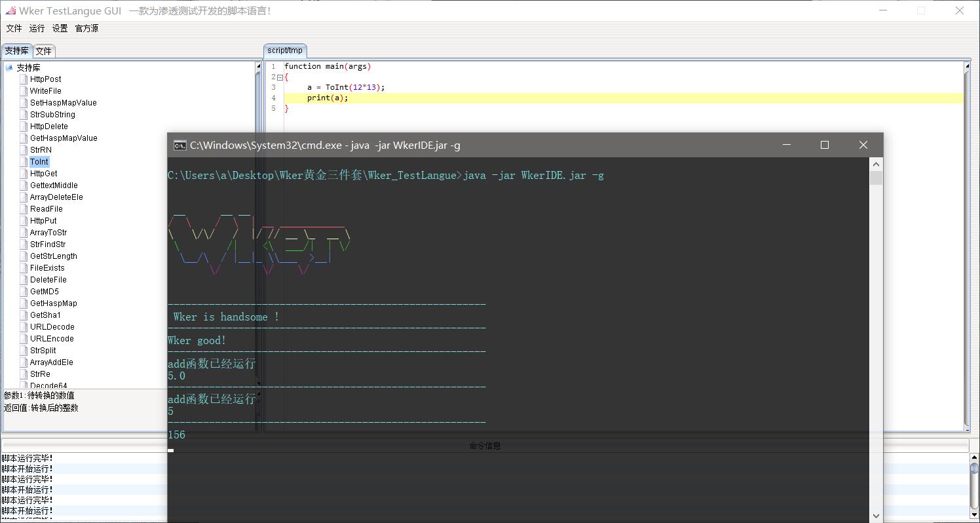Click 'Wker is handsome !' text in cmd
Viewport: 980px width, 523px height.
click(226, 317)
